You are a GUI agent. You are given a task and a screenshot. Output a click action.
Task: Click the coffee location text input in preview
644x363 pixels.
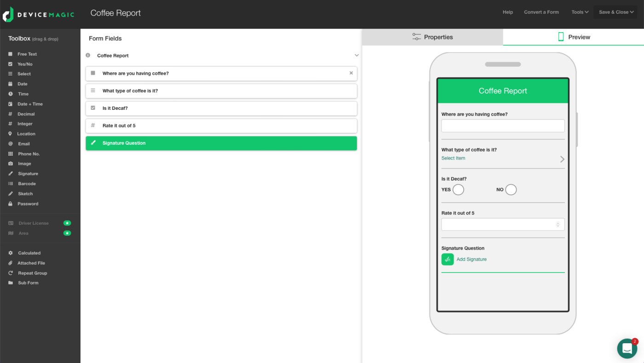coord(503,126)
